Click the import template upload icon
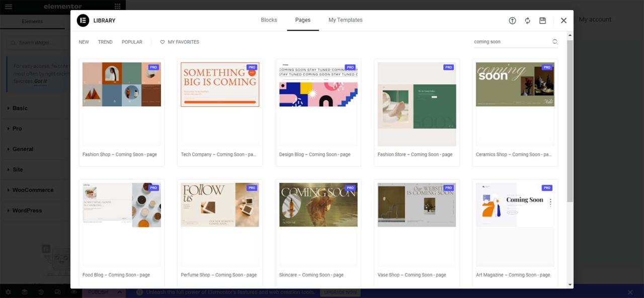This screenshot has height=298, width=644. [512, 21]
